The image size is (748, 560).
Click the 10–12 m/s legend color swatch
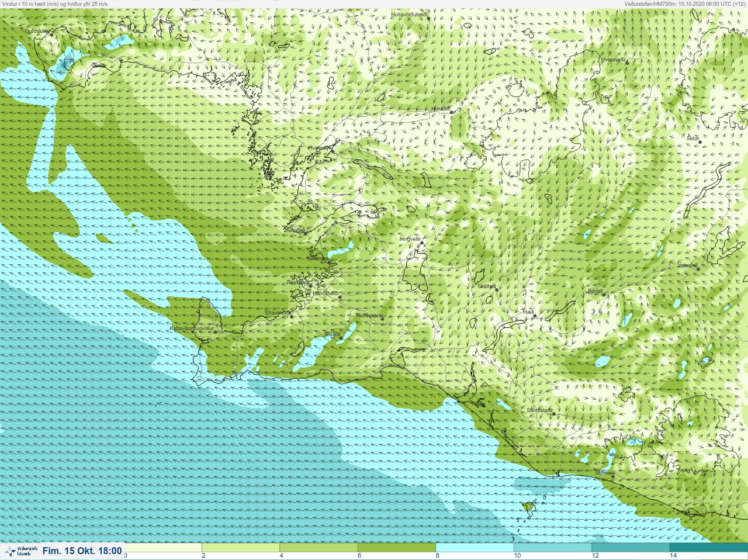point(552,548)
